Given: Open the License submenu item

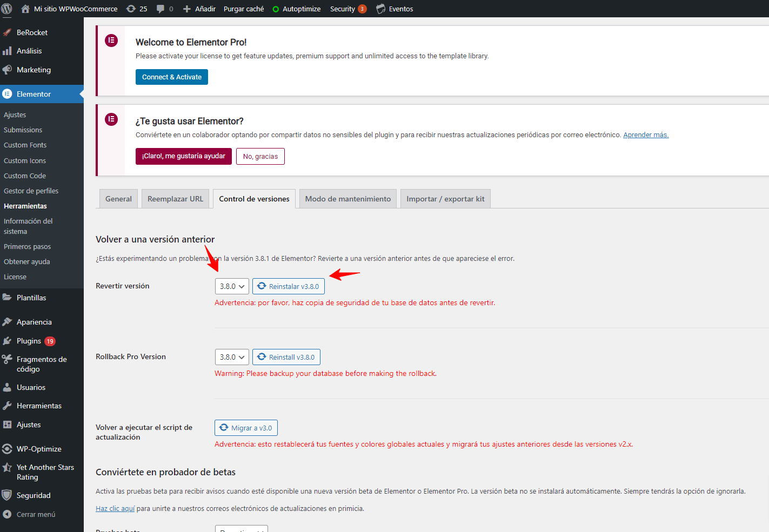Looking at the screenshot, I should [15, 277].
